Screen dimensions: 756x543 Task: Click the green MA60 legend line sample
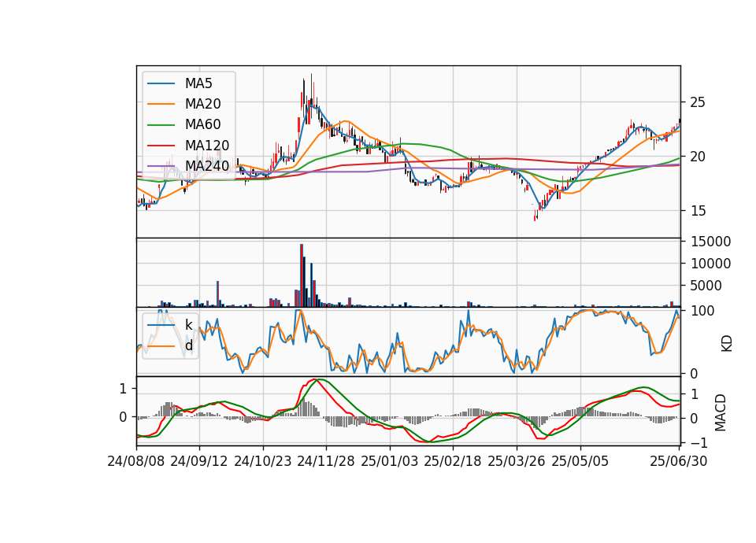161,125
